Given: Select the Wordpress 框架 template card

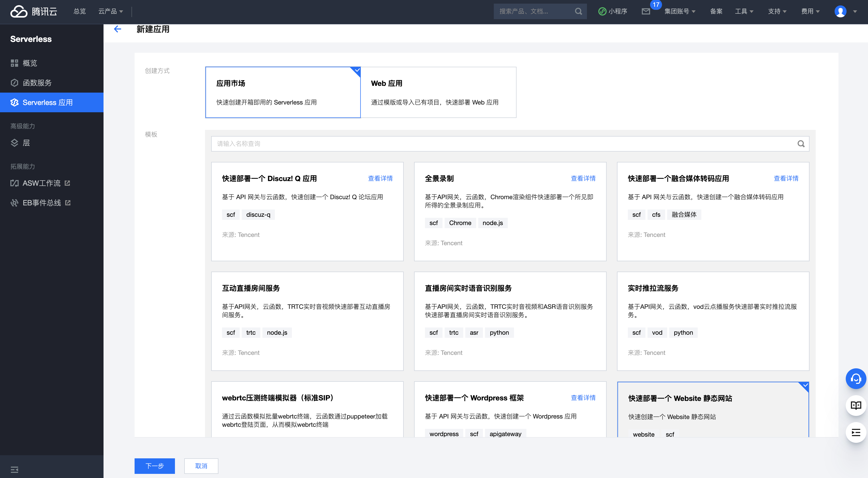Looking at the screenshot, I should coord(510,409).
